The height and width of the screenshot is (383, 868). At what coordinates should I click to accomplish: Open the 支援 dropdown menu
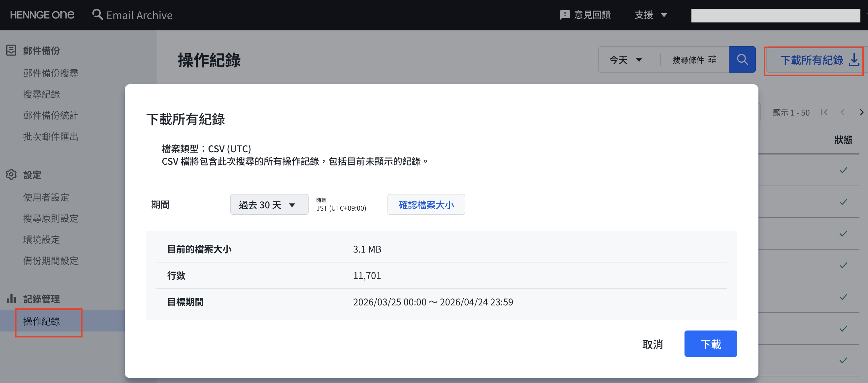pos(651,15)
